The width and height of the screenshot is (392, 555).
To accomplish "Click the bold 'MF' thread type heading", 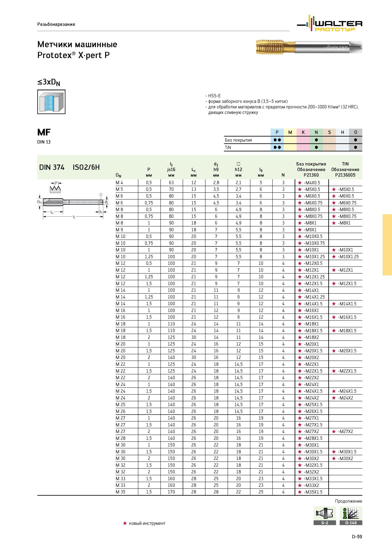I will (x=44, y=133).
